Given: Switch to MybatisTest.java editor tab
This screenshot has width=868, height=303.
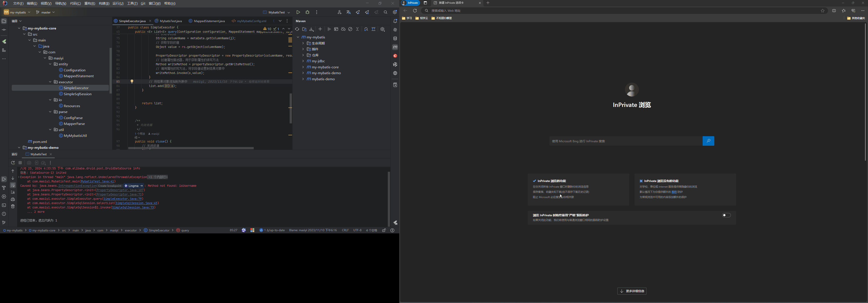Looking at the screenshot, I should (x=171, y=21).
